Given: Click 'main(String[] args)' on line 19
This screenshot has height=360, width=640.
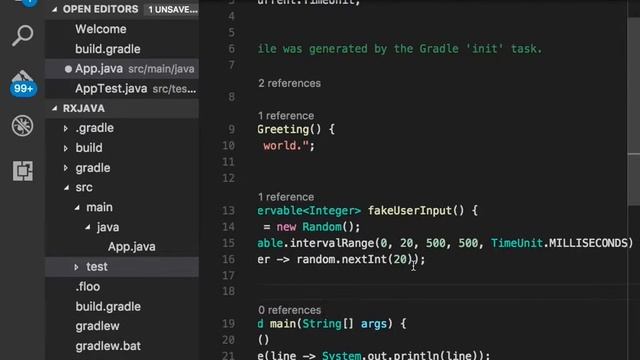Looking at the screenshot, I should pos(331,324).
